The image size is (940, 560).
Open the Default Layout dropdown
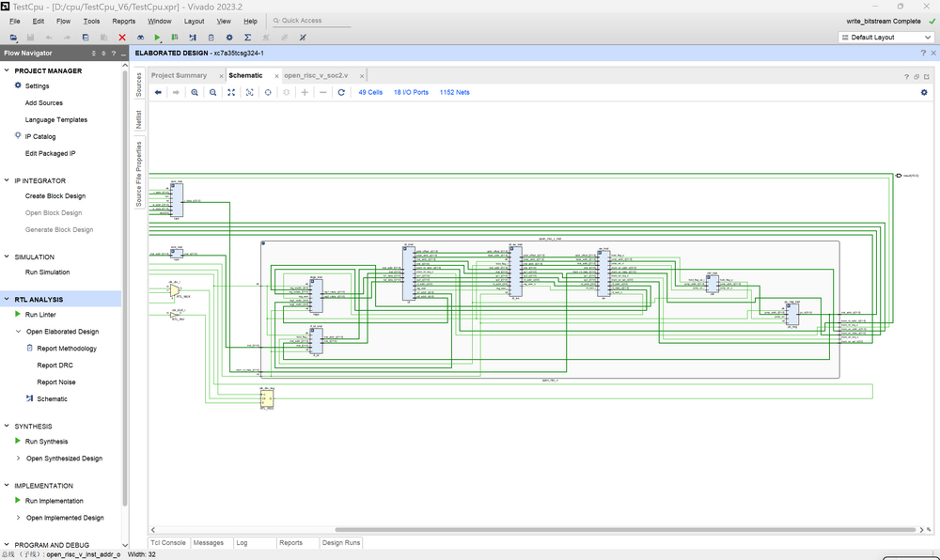point(885,38)
